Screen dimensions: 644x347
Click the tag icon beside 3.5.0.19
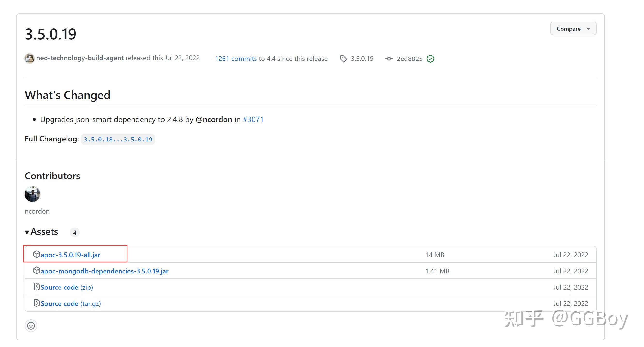[x=343, y=59]
